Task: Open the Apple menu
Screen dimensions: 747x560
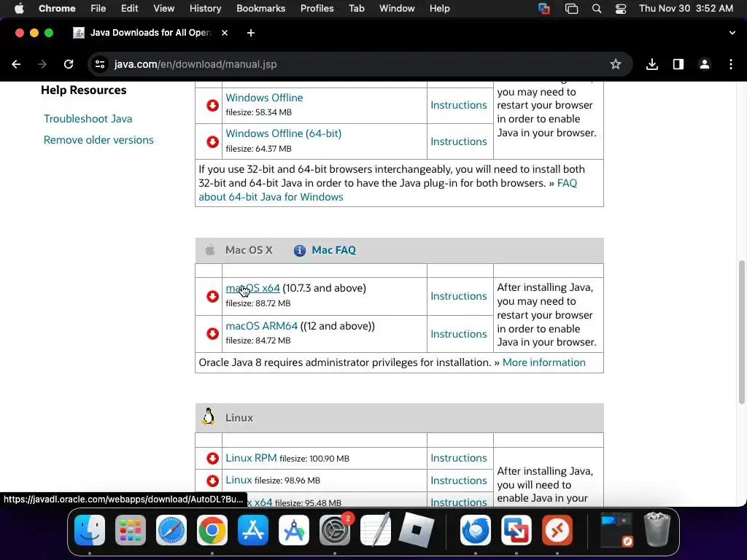Action: pos(19,9)
